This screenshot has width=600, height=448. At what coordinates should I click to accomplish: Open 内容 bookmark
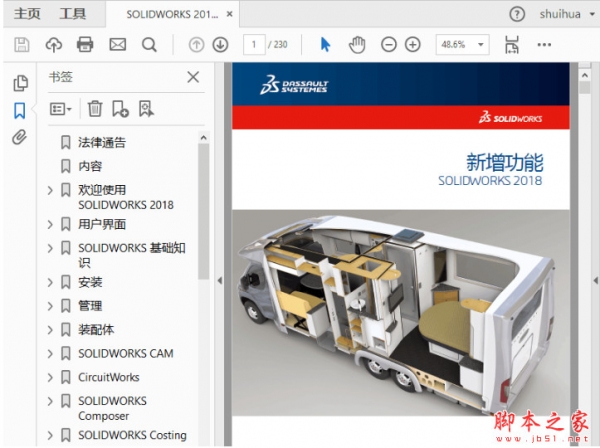tap(90, 166)
